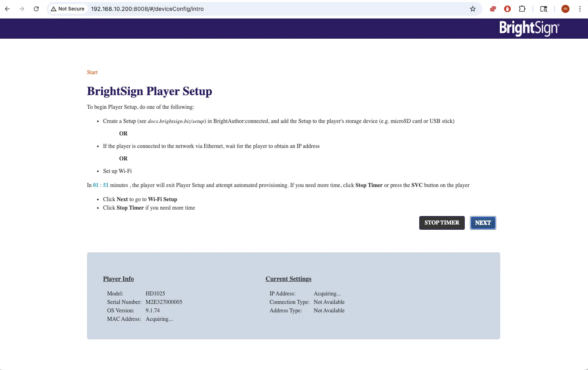Click the Serial Number: label

click(x=124, y=302)
